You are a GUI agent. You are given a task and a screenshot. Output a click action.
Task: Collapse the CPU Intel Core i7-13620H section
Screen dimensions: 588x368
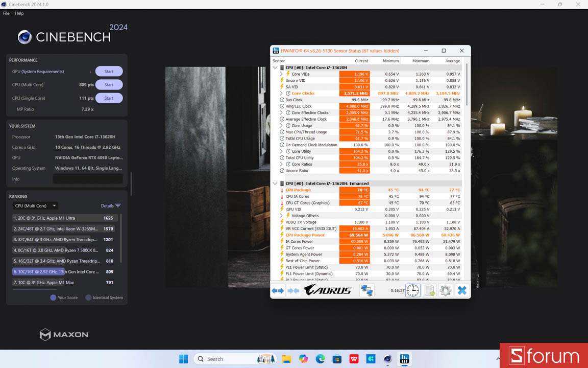point(274,67)
